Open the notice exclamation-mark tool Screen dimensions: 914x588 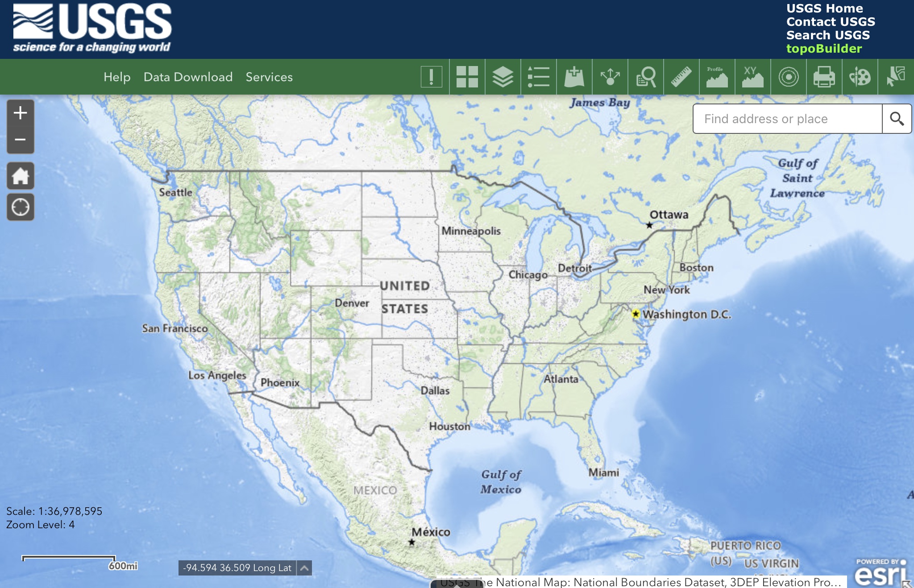431,77
